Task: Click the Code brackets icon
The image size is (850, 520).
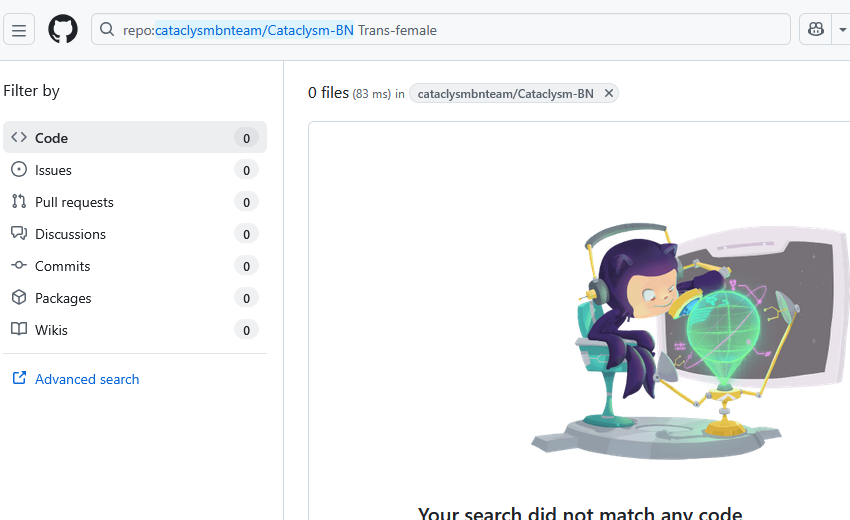Action: (19, 137)
